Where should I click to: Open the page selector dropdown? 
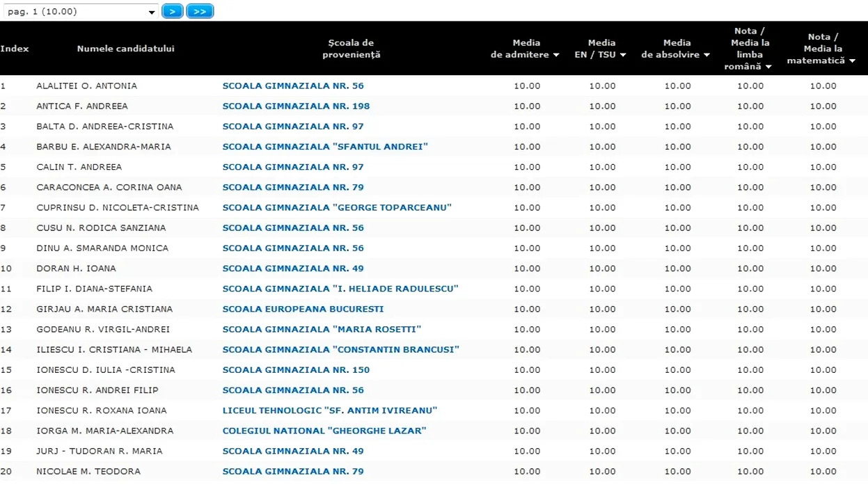pos(81,12)
